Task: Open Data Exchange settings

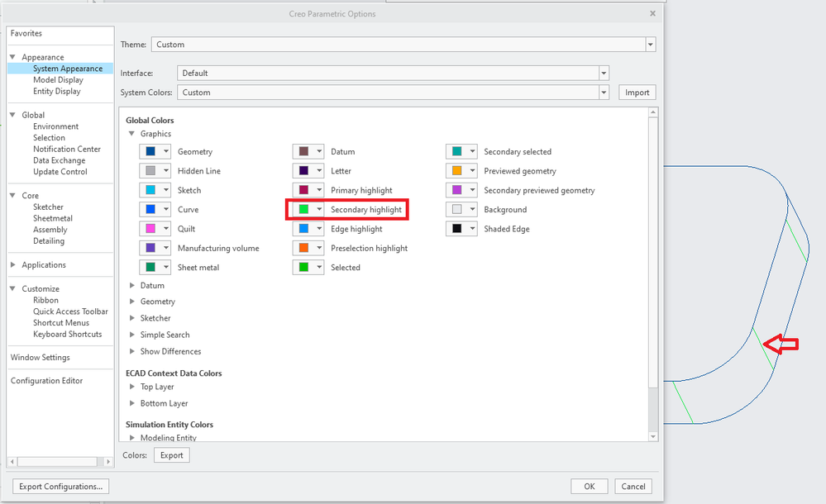Action: point(59,160)
